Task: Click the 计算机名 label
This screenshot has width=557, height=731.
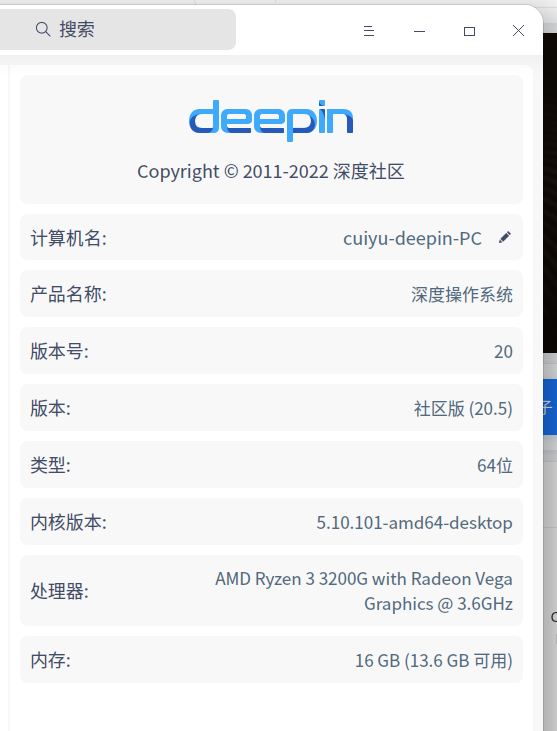Action: pyautogui.click(x=69, y=238)
